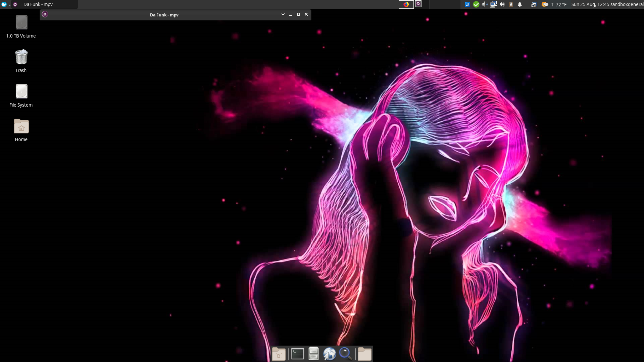The width and height of the screenshot is (644, 362).
Task: Maximize the Da Funk mpv window
Action: (x=298, y=14)
